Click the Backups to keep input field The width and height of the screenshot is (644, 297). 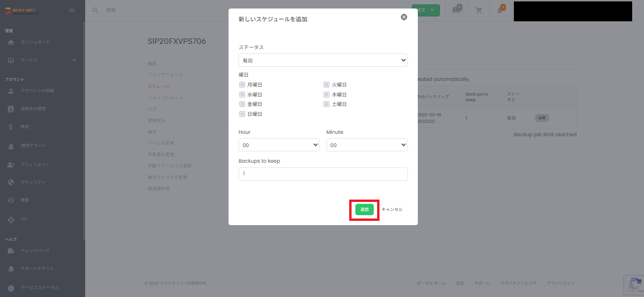click(323, 174)
